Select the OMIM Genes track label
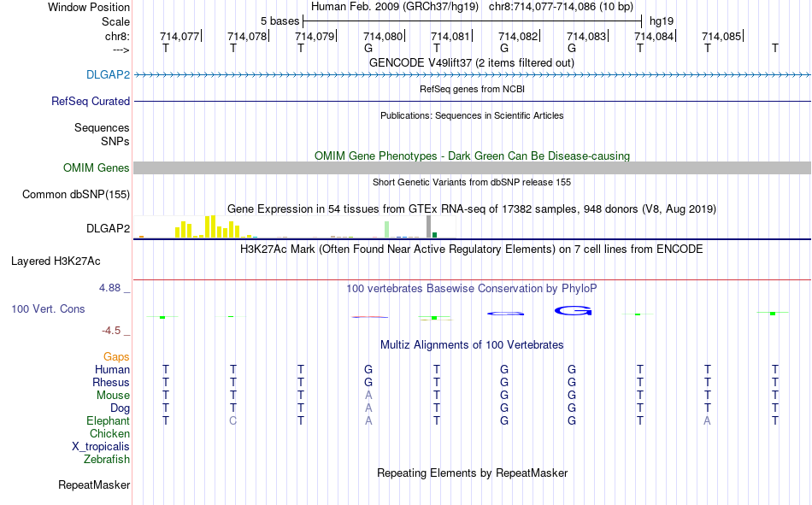812x505 pixels. 96,167
